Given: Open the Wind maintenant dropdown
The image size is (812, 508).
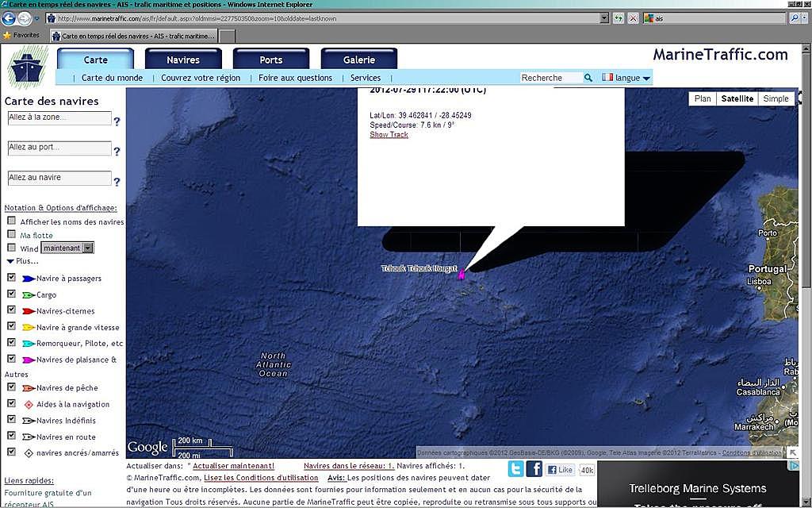Looking at the screenshot, I should click(67, 248).
